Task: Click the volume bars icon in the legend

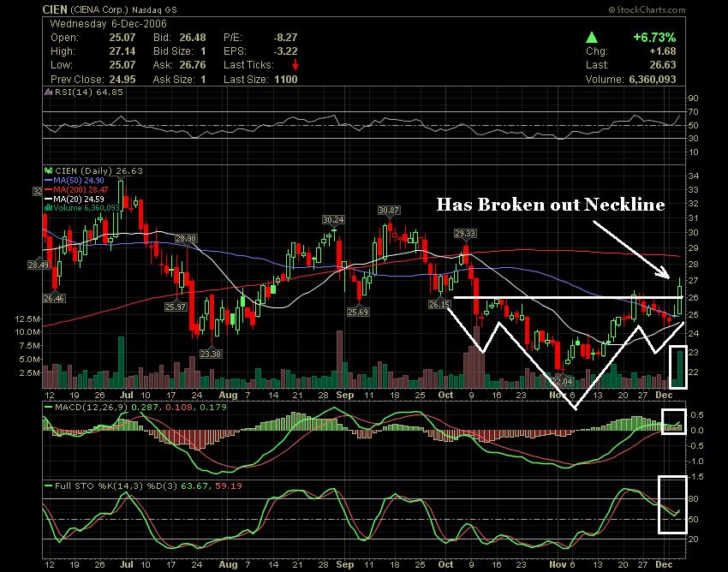Action: coord(48,208)
